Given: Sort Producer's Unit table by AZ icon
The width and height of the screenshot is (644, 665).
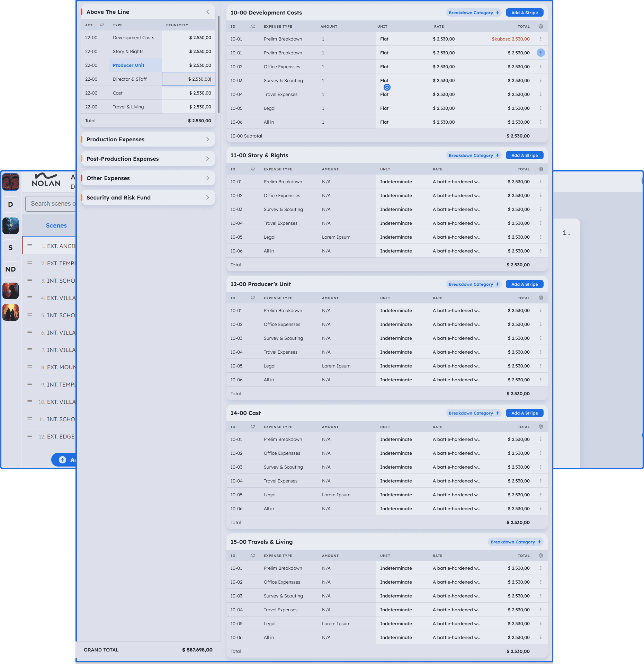Looking at the screenshot, I should pos(253,298).
